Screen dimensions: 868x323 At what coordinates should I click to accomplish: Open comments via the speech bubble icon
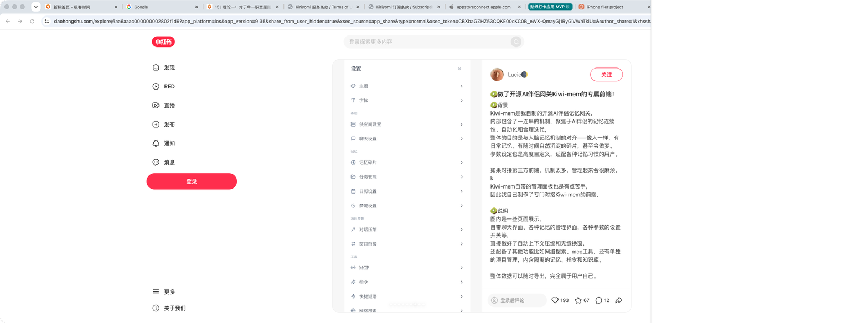598,300
